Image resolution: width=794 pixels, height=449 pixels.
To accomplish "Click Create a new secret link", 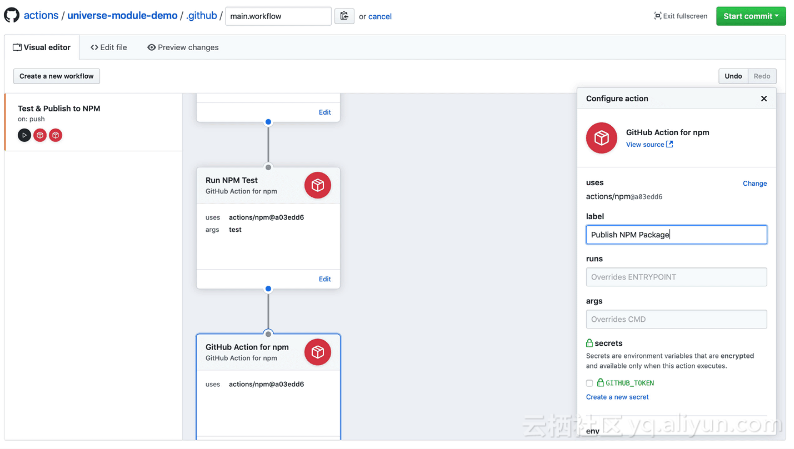I will (617, 397).
